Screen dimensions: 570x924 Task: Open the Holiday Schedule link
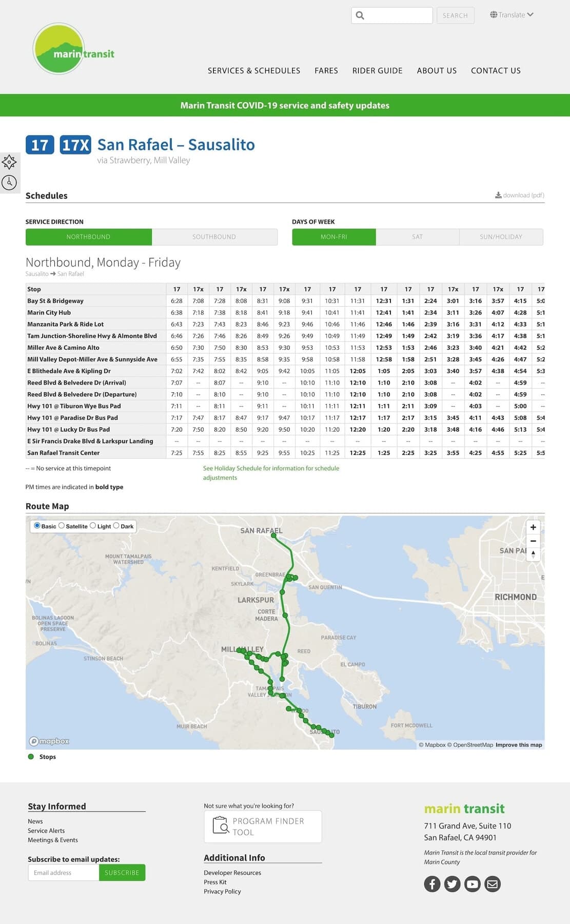(x=271, y=473)
